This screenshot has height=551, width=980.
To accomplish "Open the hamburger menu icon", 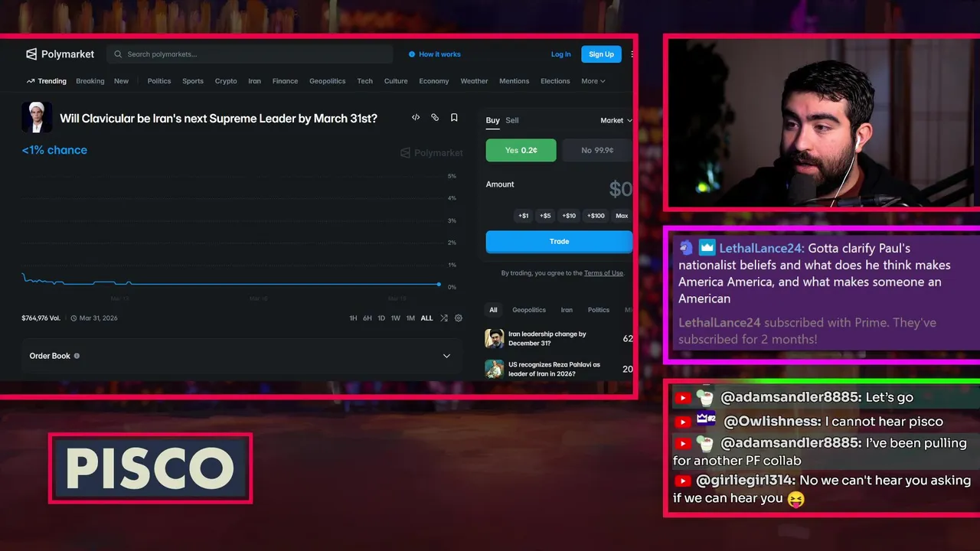I will coord(632,54).
